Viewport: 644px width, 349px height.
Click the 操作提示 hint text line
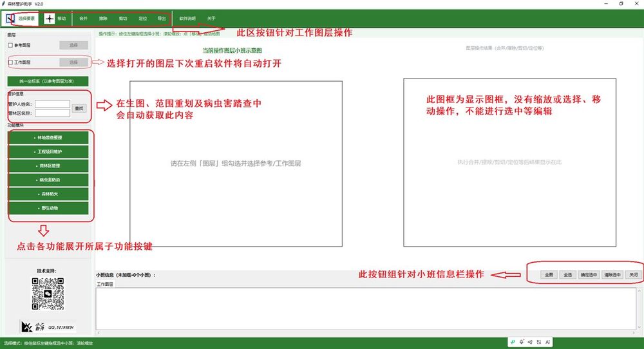point(159,34)
